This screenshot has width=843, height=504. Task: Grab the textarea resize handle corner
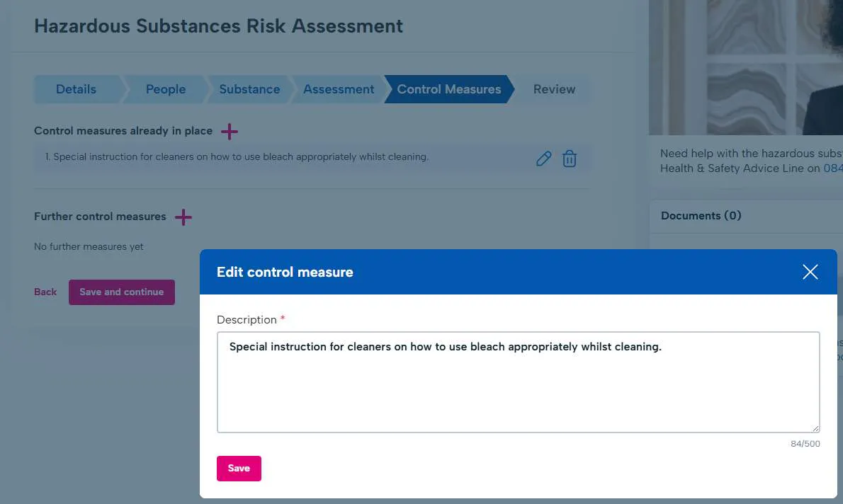pos(815,428)
